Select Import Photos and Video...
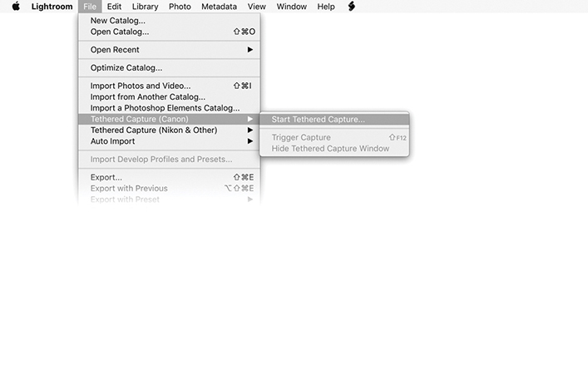 coord(169,86)
